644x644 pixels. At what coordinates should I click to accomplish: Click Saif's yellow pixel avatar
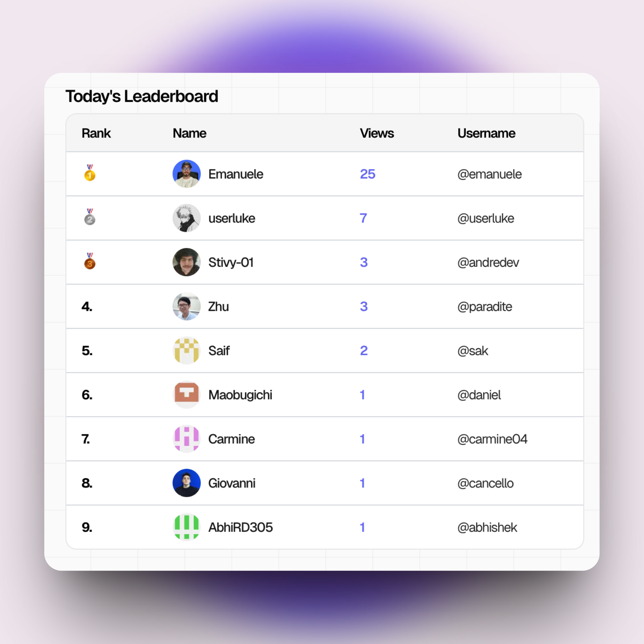coord(186,351)
